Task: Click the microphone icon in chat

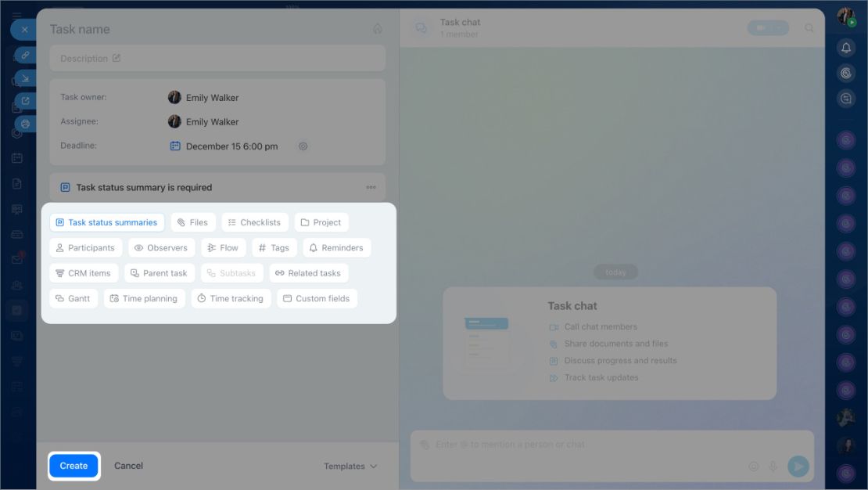Action: click(773, 467)
